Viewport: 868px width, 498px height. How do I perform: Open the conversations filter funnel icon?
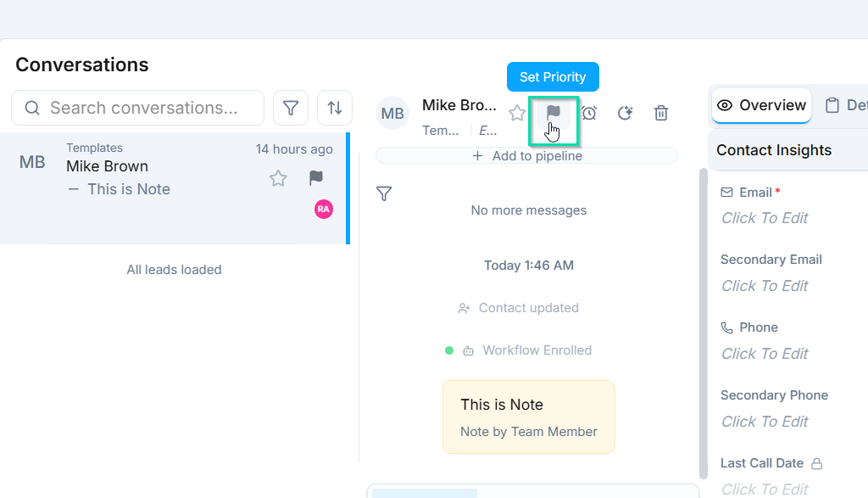pyautogui.click(x=291, y=108)
